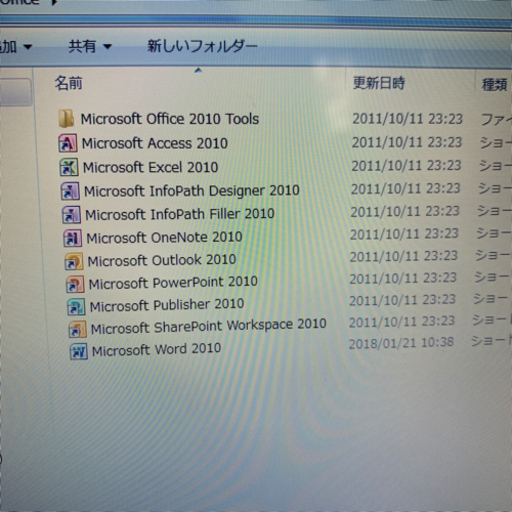Open the 共有 dropdown menu

click(90, 46)
